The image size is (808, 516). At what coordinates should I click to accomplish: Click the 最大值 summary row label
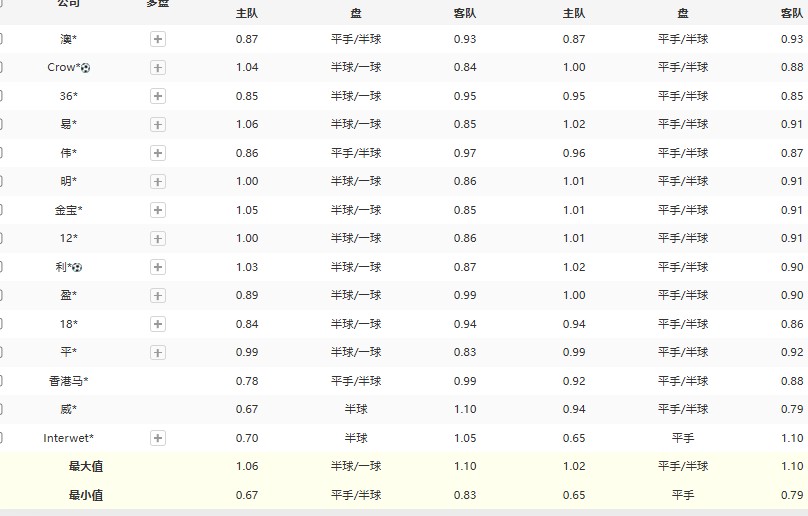(86, 466)
